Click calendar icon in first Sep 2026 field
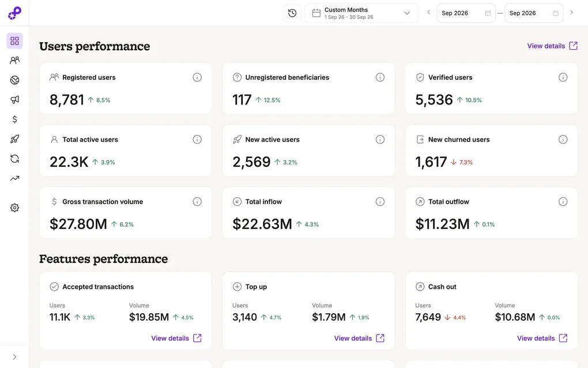This screenshot has height=368, width=588. 488,13
